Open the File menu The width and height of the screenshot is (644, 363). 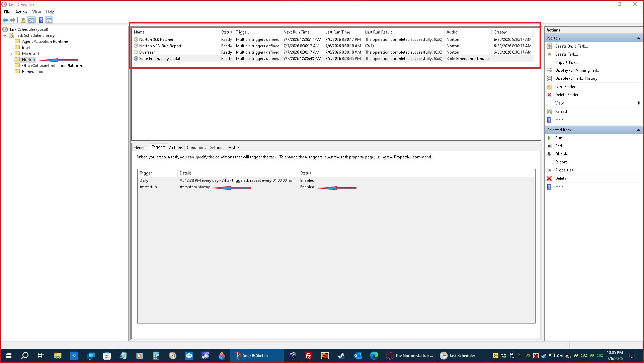pos(7,12)
